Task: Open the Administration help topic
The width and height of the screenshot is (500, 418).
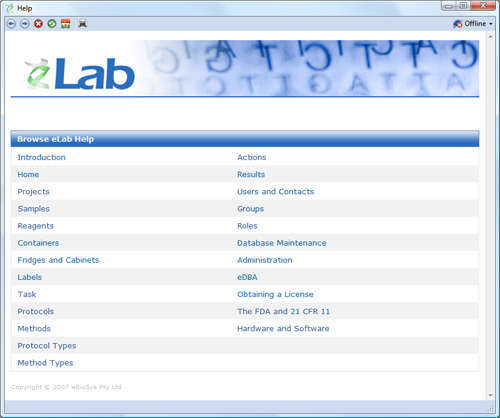Action: (x=265, y=260)
